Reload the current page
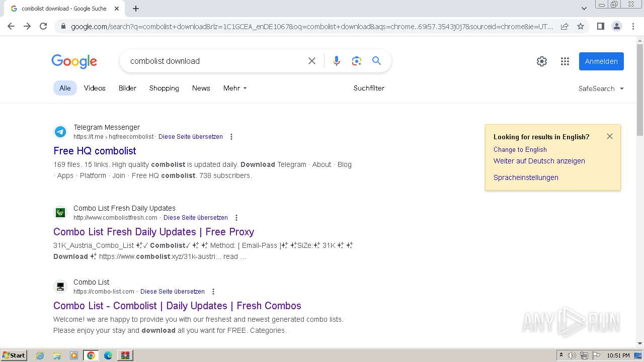Image resolution: width=644 pixels, height=362 pixels. click(43, 26)
